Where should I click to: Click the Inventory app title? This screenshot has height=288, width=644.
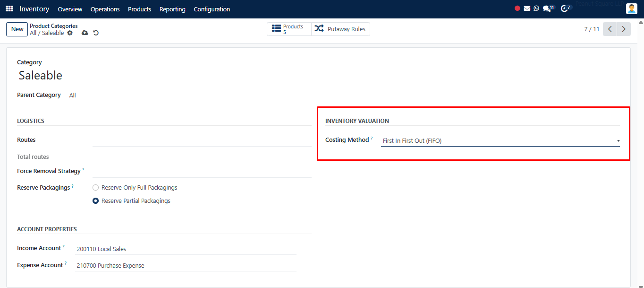point(34,9)
